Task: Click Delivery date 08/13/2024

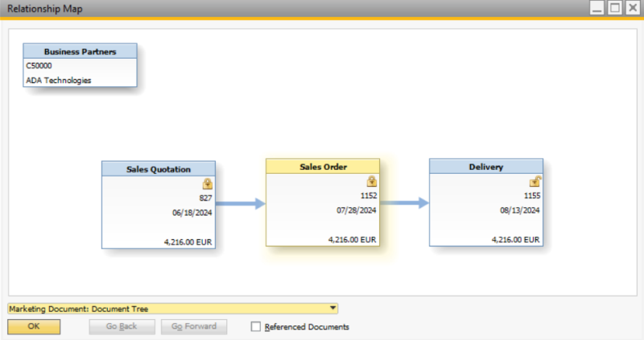Action: 519,210
